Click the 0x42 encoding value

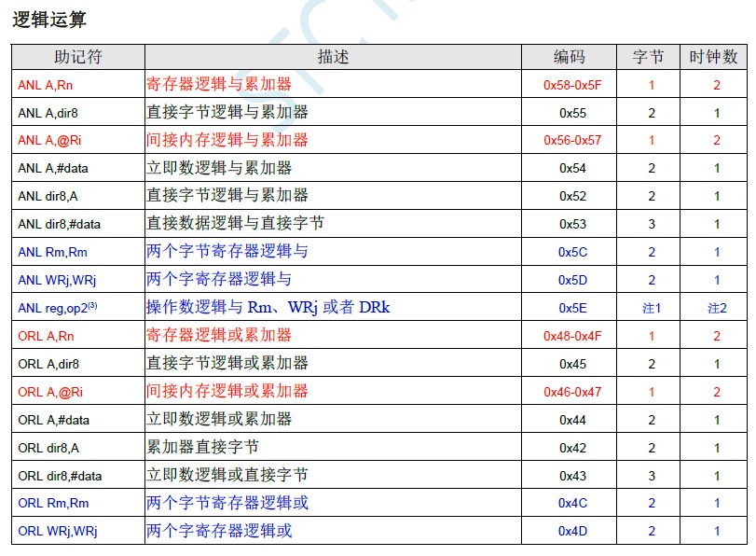[x=572, y=449]
